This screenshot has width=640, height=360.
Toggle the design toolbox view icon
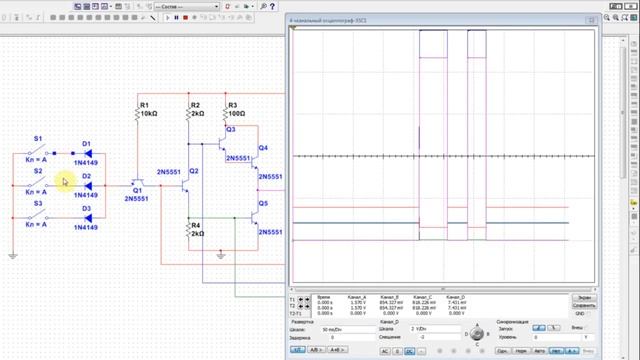(78, 7)
